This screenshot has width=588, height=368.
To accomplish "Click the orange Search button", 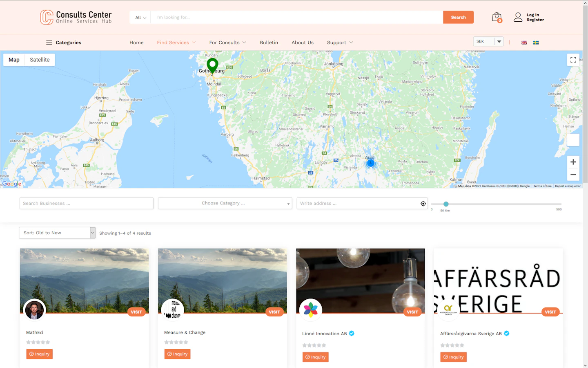I will 458,17.
